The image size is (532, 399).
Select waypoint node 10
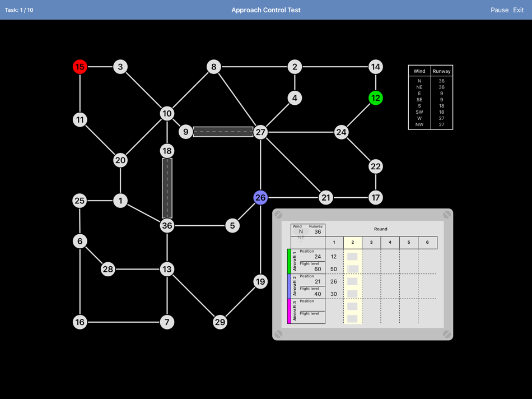tap(167, 113)
